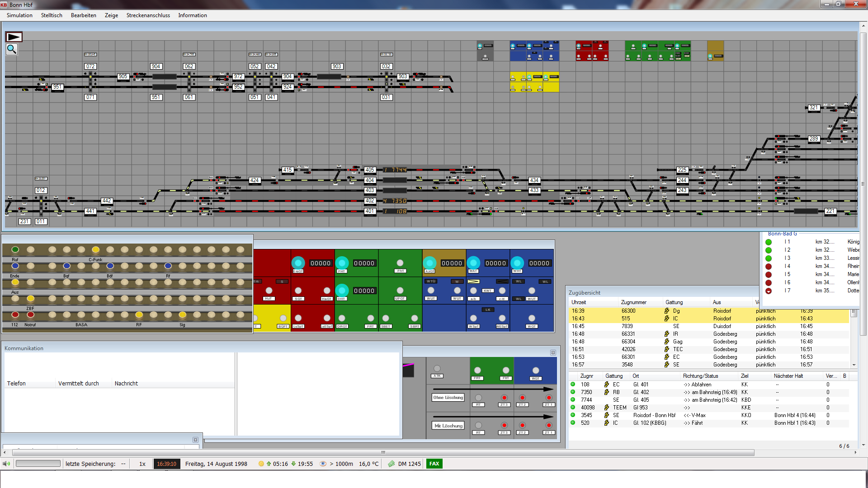Viewport: 868px width, 488px height.
Task: Open the Zeige menu
Action: click(111, 15)
